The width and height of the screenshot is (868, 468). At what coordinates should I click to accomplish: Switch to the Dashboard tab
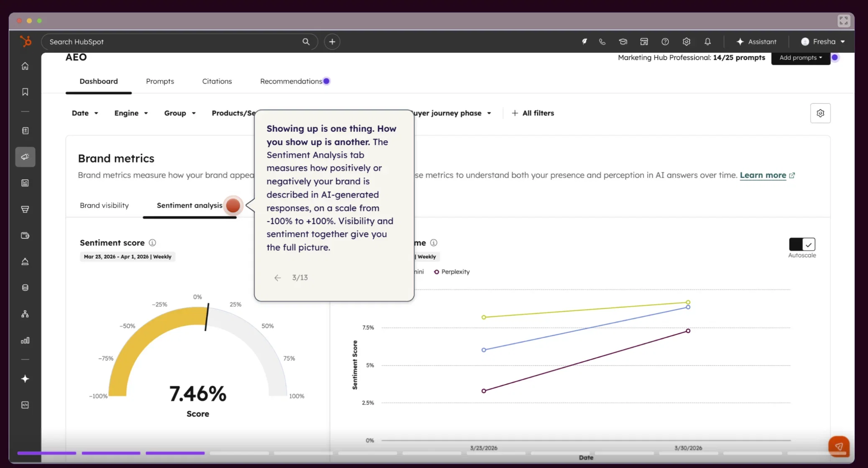point(99,81)
